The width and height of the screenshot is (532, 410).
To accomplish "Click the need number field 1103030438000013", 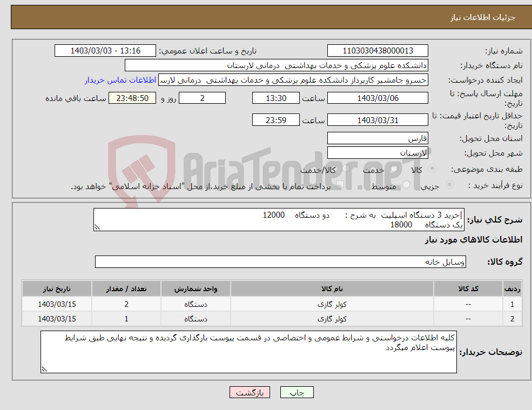I will [x=378, y=51].
